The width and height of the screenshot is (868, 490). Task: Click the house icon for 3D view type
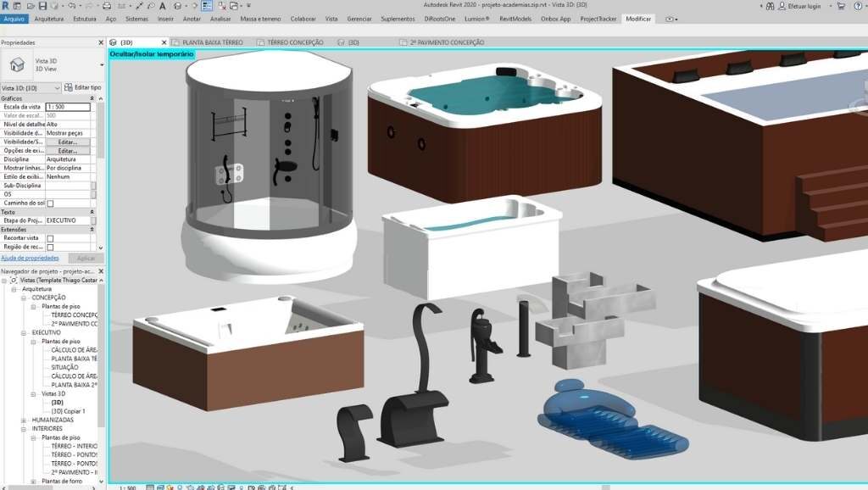coord(16,64)
